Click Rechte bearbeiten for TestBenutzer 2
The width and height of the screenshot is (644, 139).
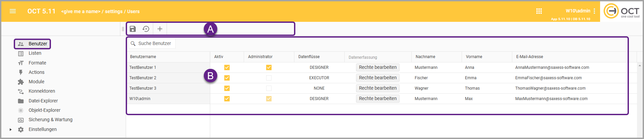[x=377, y=78]
